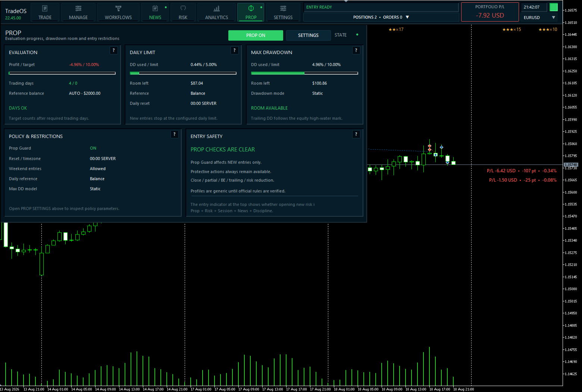
Task: Switch to the PROP tab
Action: pyautogui.click(x=251, y=12)
